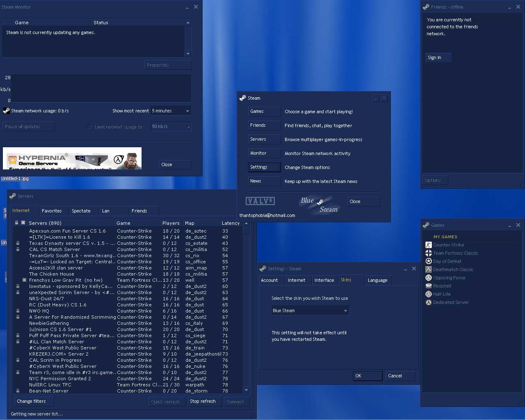The image size is (525, 420).
Task: Select Opposing Force game icon
Action: coord(429,278)
